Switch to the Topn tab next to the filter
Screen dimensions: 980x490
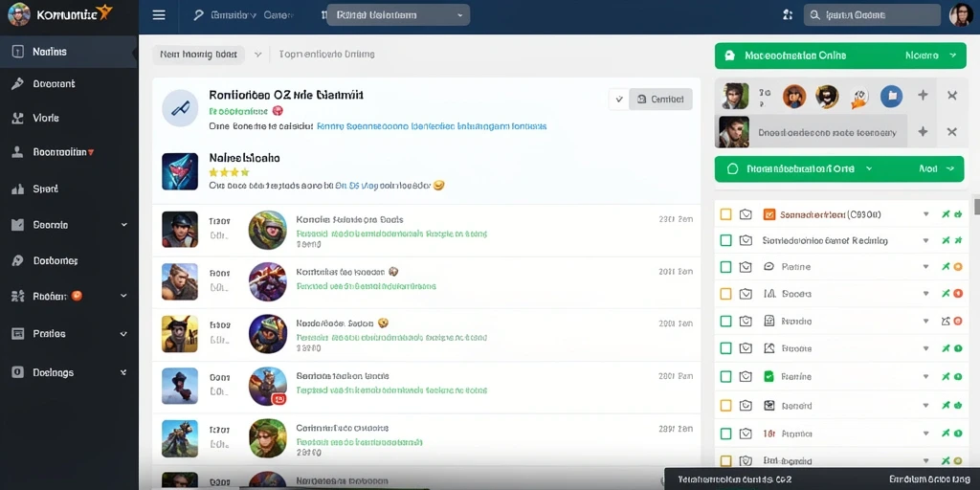[x=327, y=55]
